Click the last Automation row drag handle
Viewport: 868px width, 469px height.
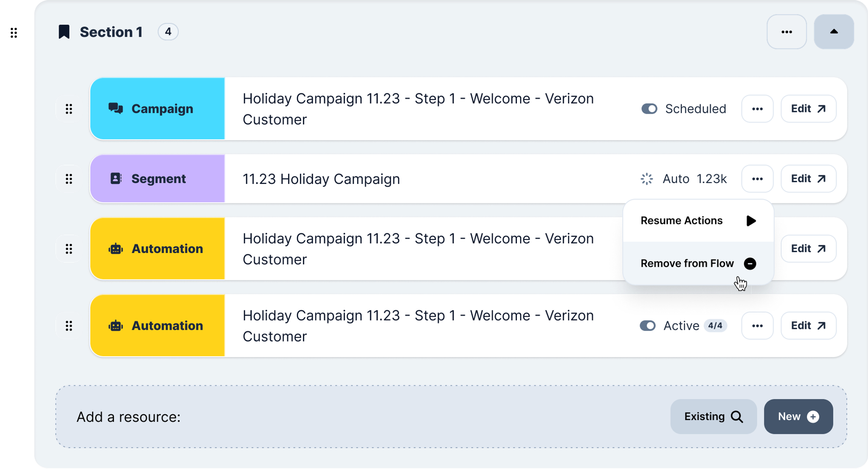tap(69, 326)
